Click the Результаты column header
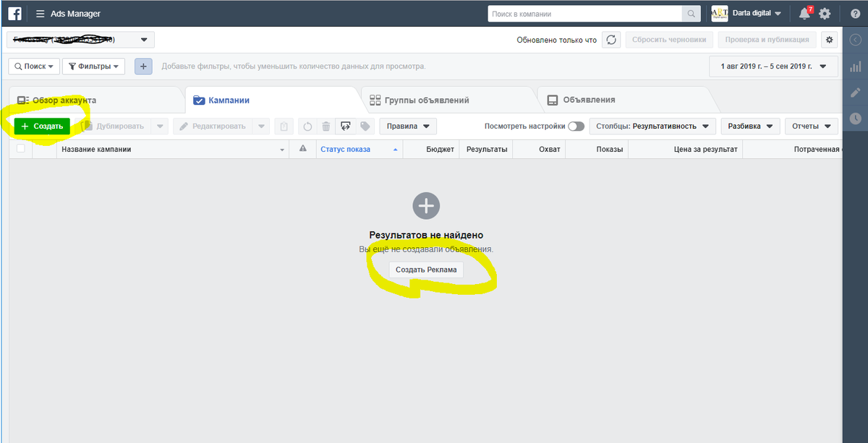 (x=485, y=149)
